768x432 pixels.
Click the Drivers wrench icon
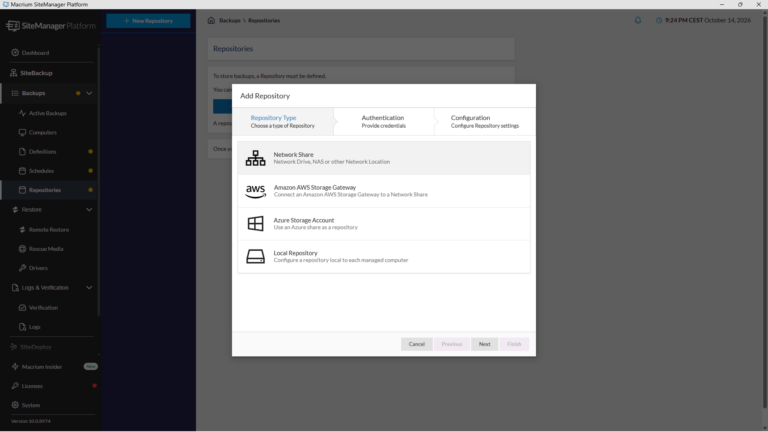(x=22, y=268)
